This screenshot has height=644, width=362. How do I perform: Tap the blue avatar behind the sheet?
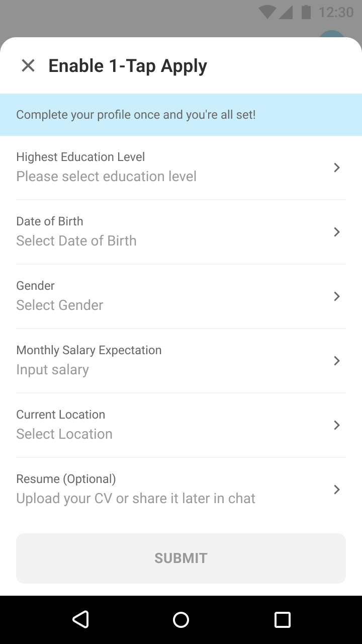click(x=332, y=35)
